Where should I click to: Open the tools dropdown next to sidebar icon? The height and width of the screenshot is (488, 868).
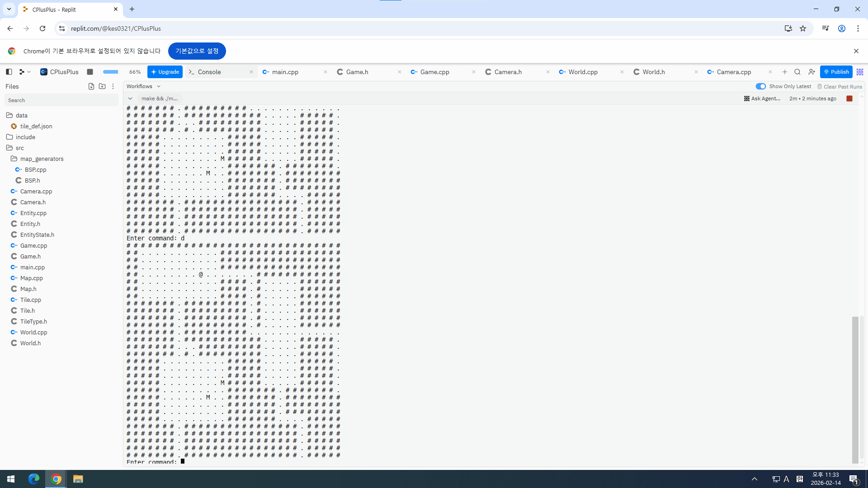[x=25, y=72]
